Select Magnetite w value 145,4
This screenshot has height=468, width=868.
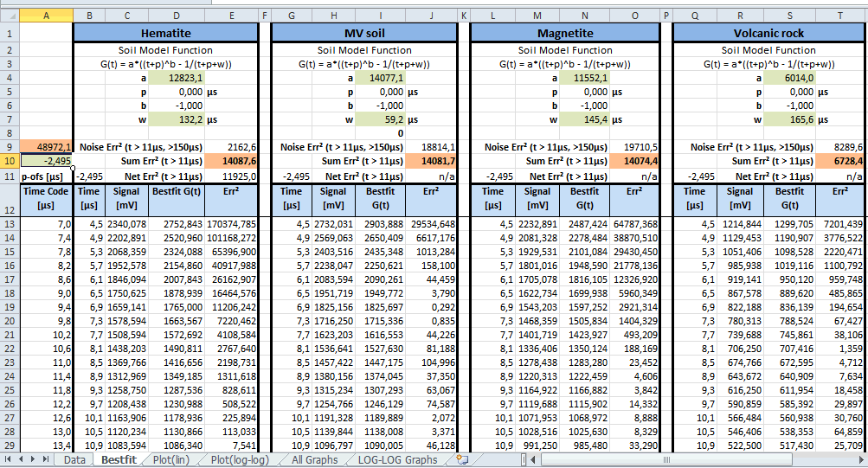(584, 119)
